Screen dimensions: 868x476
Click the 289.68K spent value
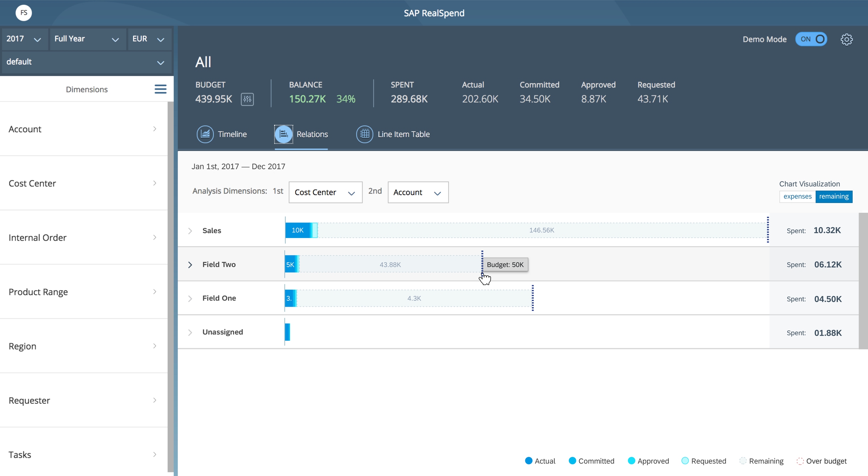point(409,99)
